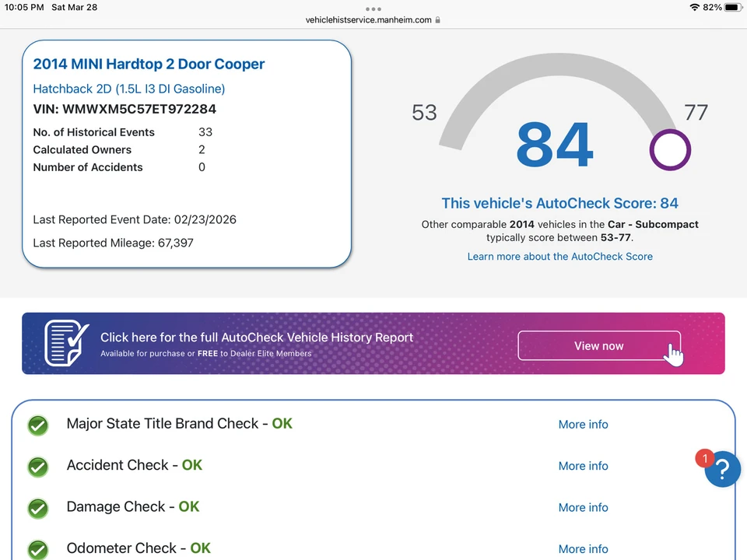Click the gauge maximum label 77

696,112
